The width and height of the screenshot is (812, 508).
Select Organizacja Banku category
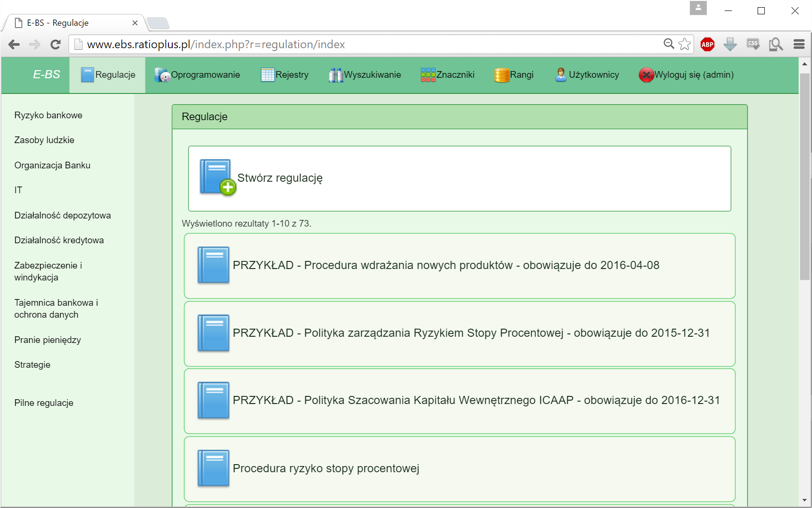tap(52, 166)
